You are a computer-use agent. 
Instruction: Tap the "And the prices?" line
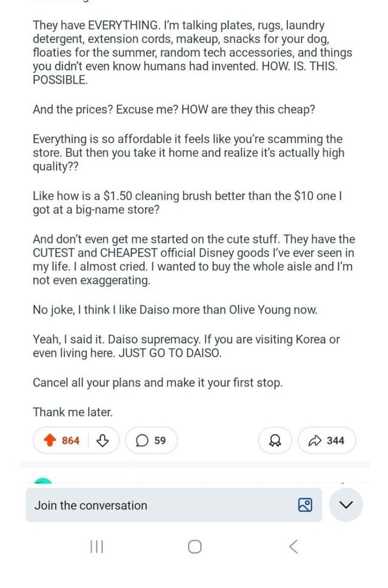pos(174,110)
